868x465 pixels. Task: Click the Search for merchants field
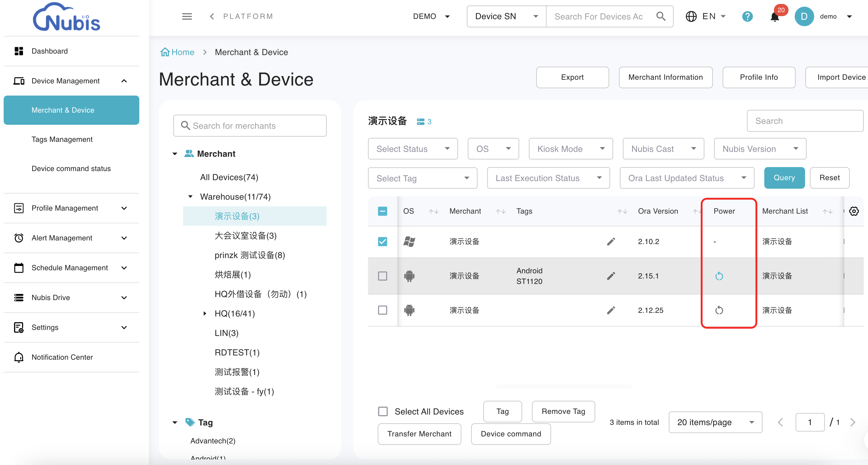(x=250, y=126)
